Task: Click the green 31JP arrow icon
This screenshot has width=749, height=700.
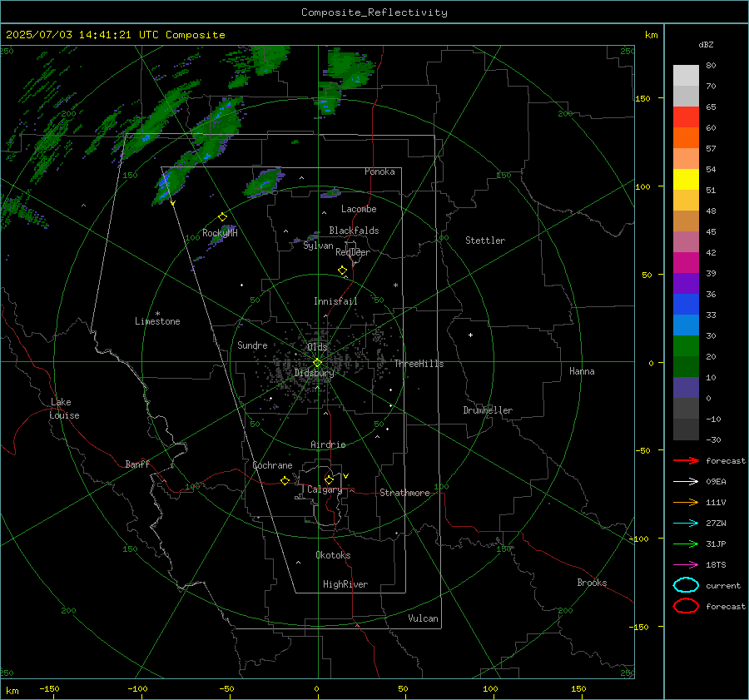Action: 686,544
